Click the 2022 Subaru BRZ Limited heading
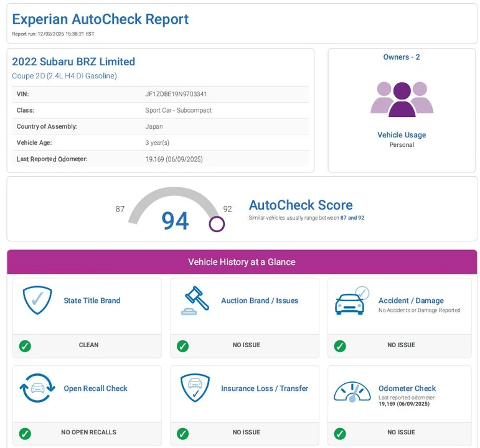480x448 pixels. click(x=73, y=62)
